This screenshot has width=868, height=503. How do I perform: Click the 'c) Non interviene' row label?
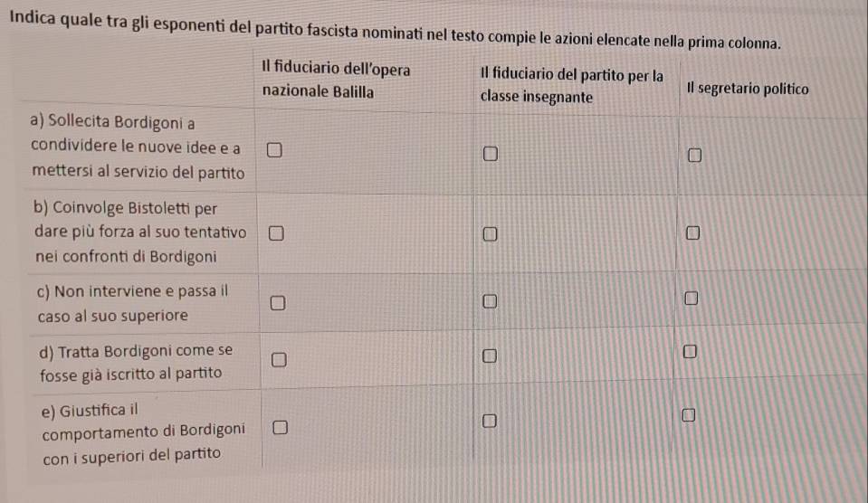(x=132, y=303)
